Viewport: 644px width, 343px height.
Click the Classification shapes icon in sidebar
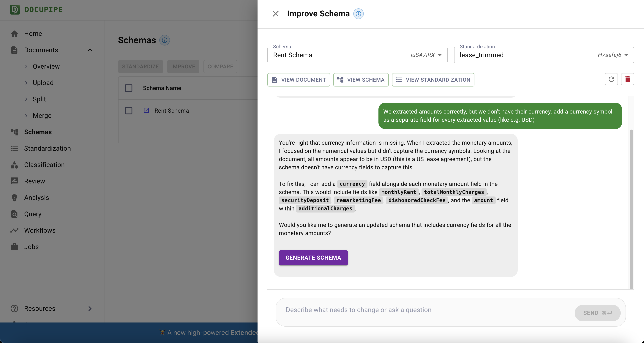point(14,165)
